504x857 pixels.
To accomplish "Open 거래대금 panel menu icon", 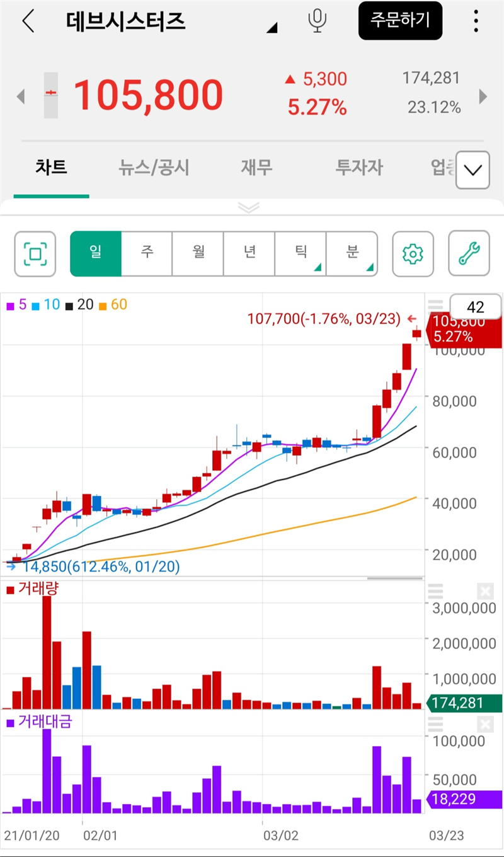I will 435,724.
